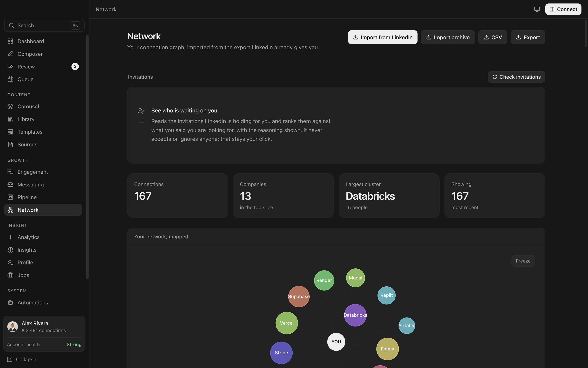Click 'See who is waiting on you' heading
This screenshot has height=368, width=588.
[x=184, y=110]
